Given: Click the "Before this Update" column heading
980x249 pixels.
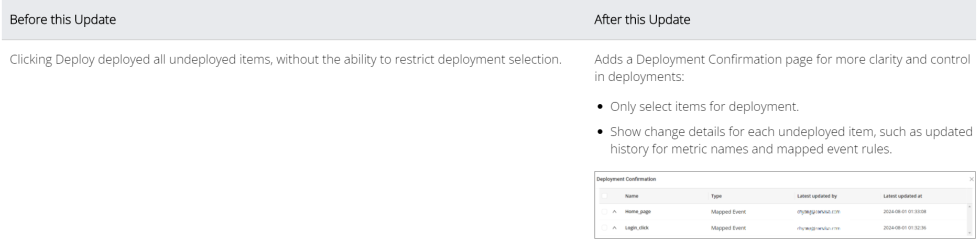Looking at the screenshot, I should (63, 20).
